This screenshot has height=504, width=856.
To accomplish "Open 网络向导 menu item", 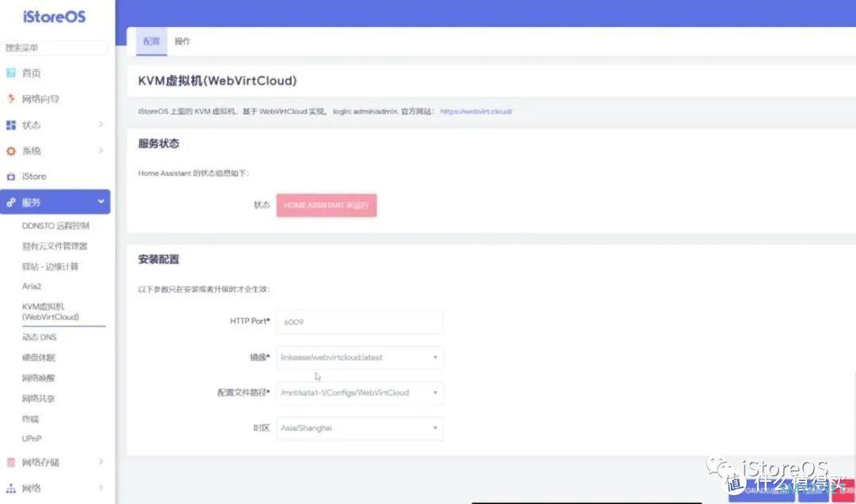I will pyautogui.click(x=40, y=99).
